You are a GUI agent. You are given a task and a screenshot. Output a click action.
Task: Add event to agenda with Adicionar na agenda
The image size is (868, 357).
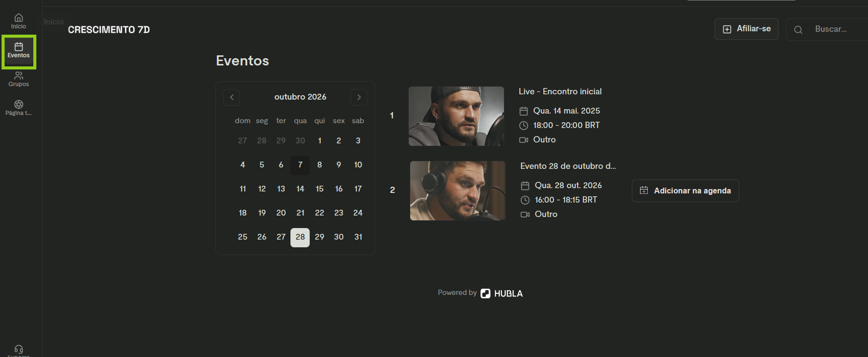point(685,191)
